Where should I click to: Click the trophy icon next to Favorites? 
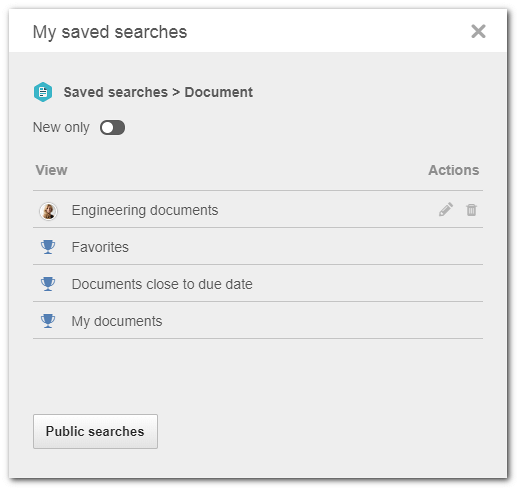click(48, 247)
